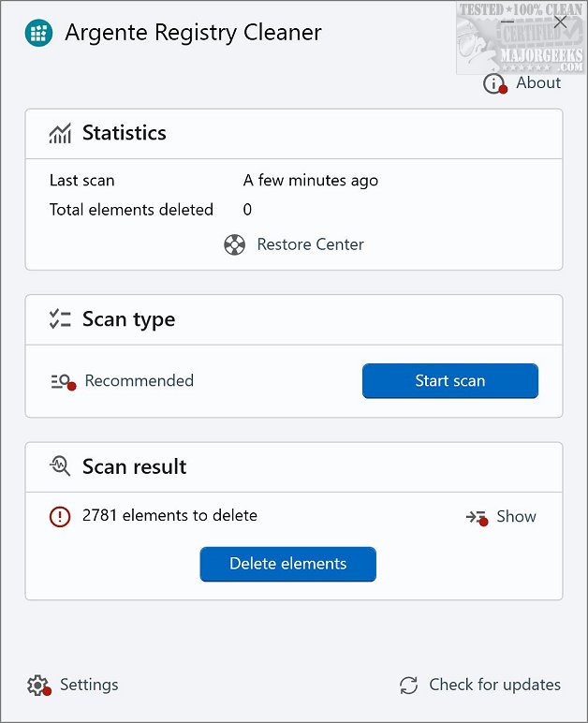Click the Argente app logo icon
Image resolution: width=588 pixels, height=723 pixels.
(x=39, y=33)
